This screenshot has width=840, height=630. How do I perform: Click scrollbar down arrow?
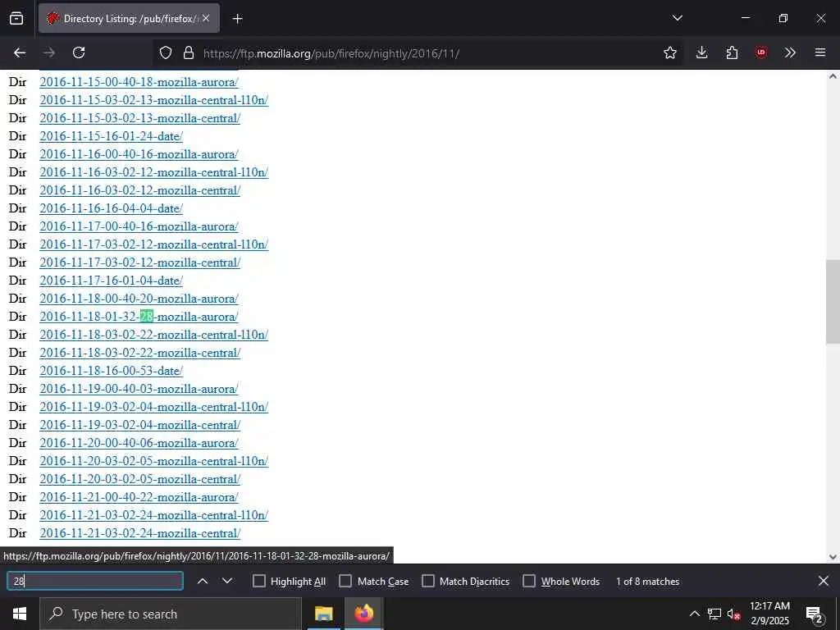(x=833, y=557)
